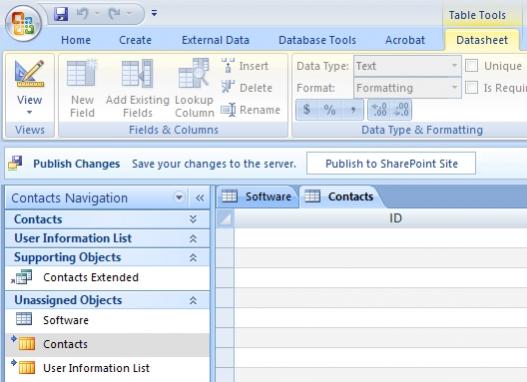Collapse the User Information List group
The image size is (527, 382).
(x=193, y=239)
